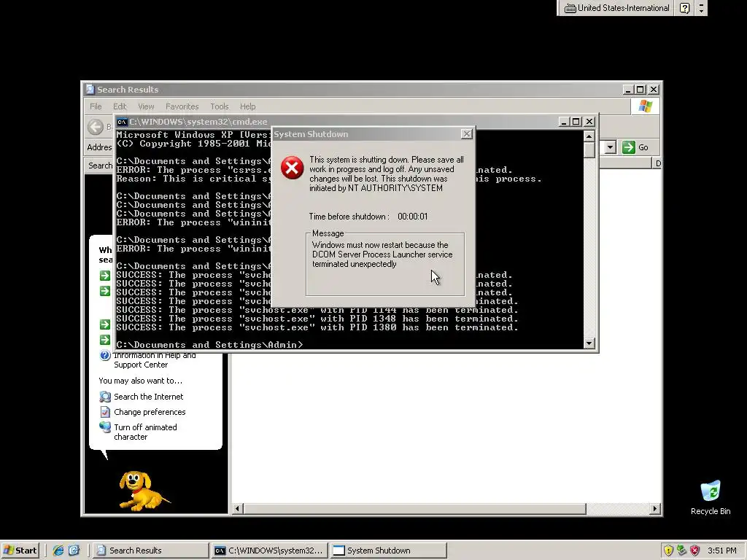Launch Internet Explorer from Quick Launch
The height and width of the screenshot is (560, 747).
(58, 551)
